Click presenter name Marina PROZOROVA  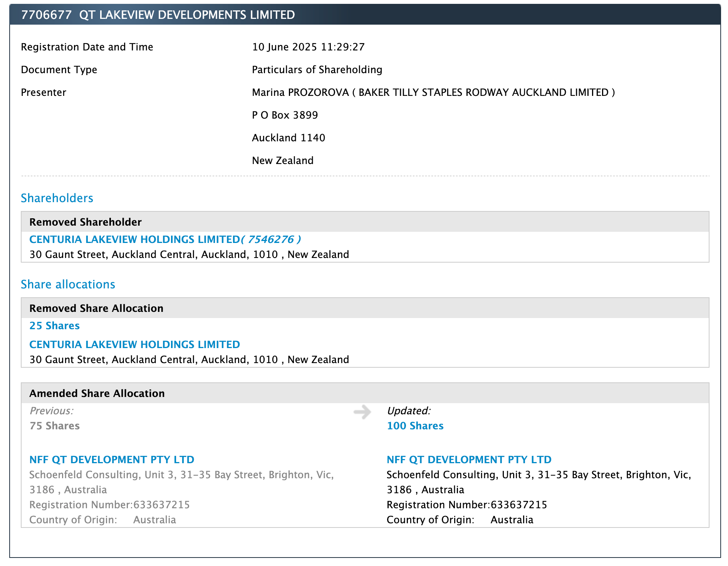click(x=300, y=92)
